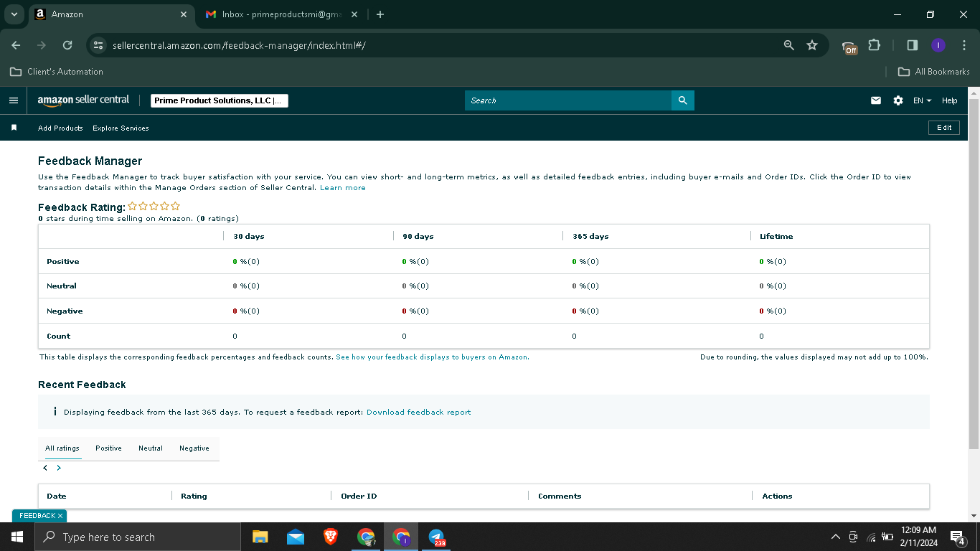
Task: Open the Windows Start menu
Action: pyautogui.click(x=17, y=537)
